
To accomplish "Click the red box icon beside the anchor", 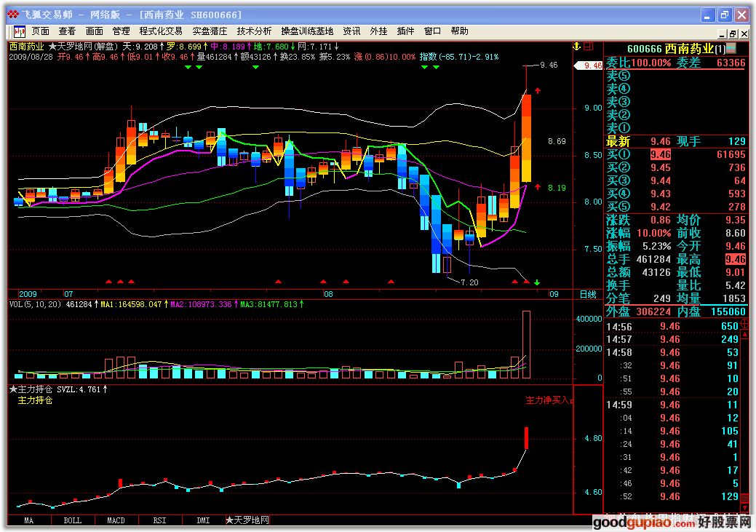I will 588,47.
